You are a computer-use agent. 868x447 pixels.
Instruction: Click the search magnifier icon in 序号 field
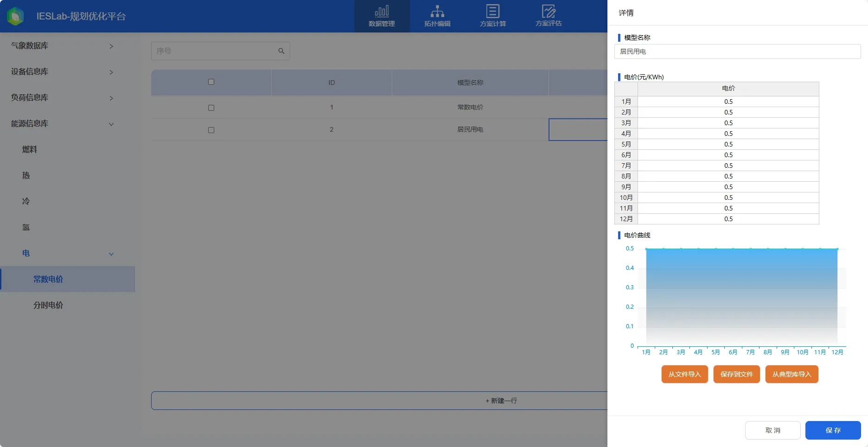281,51
